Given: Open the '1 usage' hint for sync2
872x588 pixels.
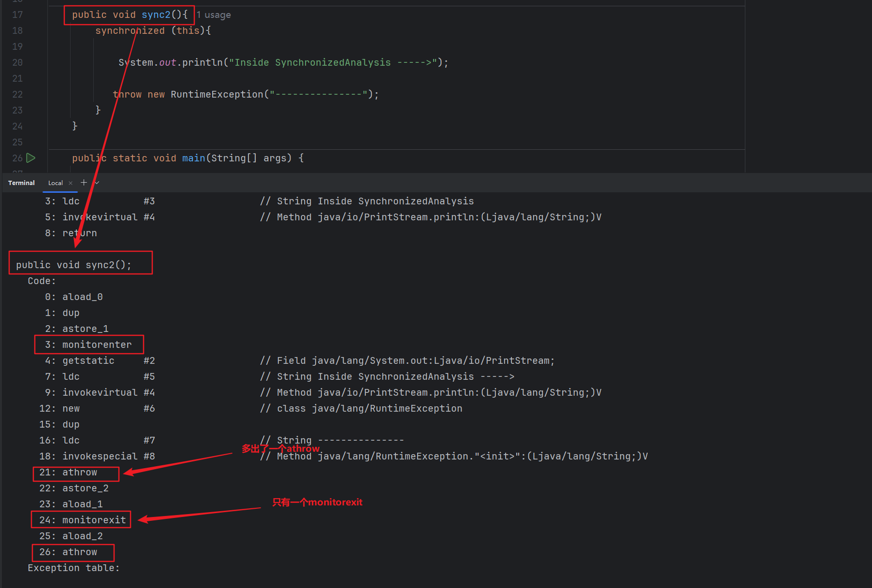Looking at the screenshot, I should pyautogui.click(x=214, y=15).
